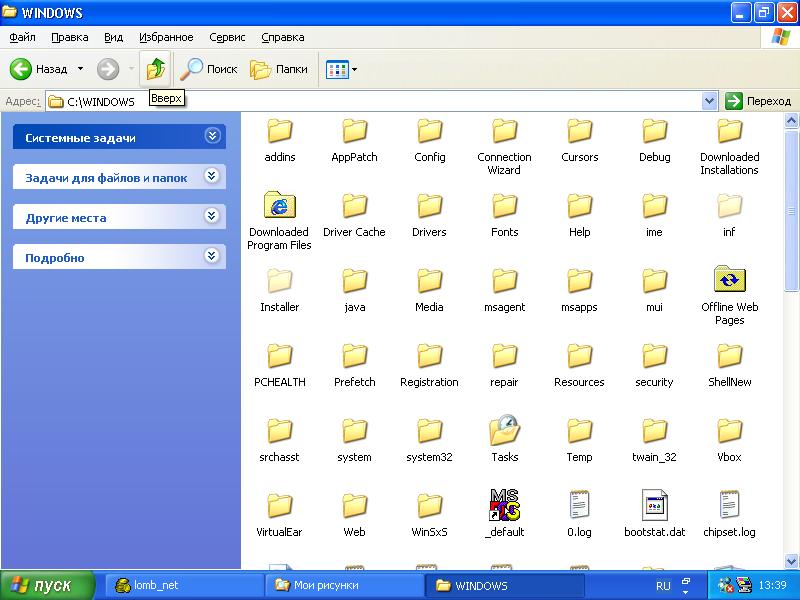Select the system32 folder

click(x=429, y=440)
